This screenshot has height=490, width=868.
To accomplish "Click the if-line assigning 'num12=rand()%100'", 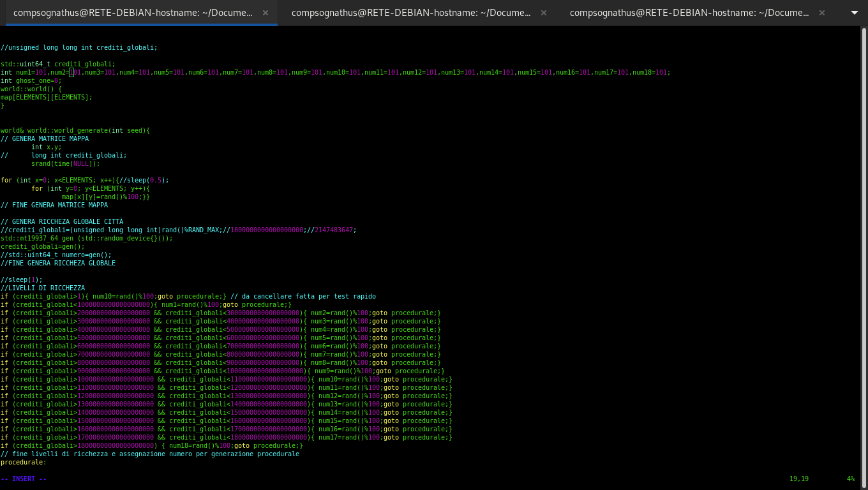I will coord(227,396).
